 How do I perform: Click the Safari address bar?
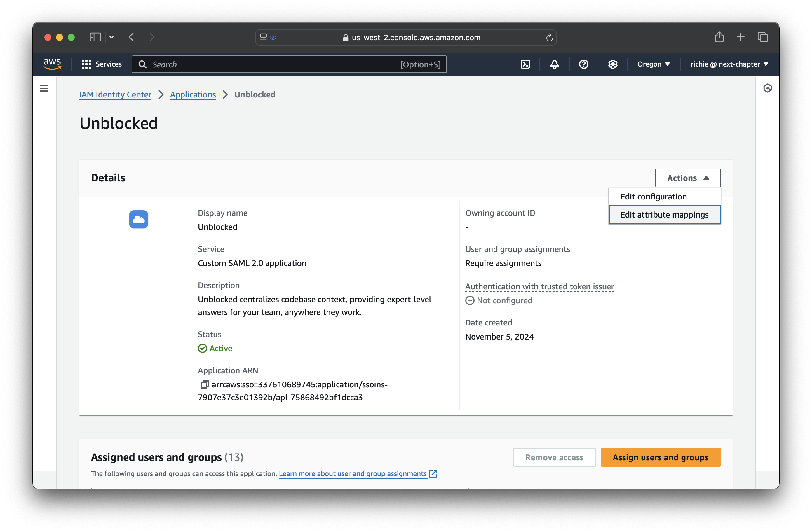click(x=406, y=38)
